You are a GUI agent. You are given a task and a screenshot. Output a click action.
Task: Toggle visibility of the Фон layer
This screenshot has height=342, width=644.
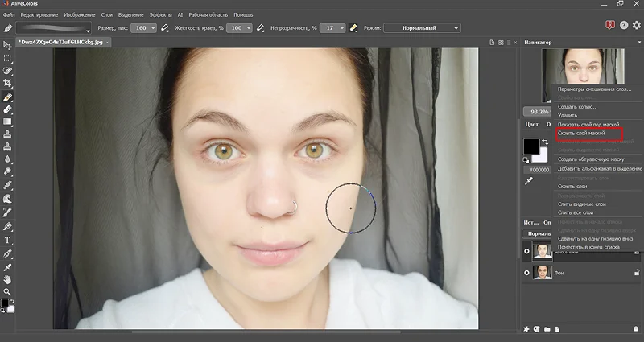click(x=526, y=273)
